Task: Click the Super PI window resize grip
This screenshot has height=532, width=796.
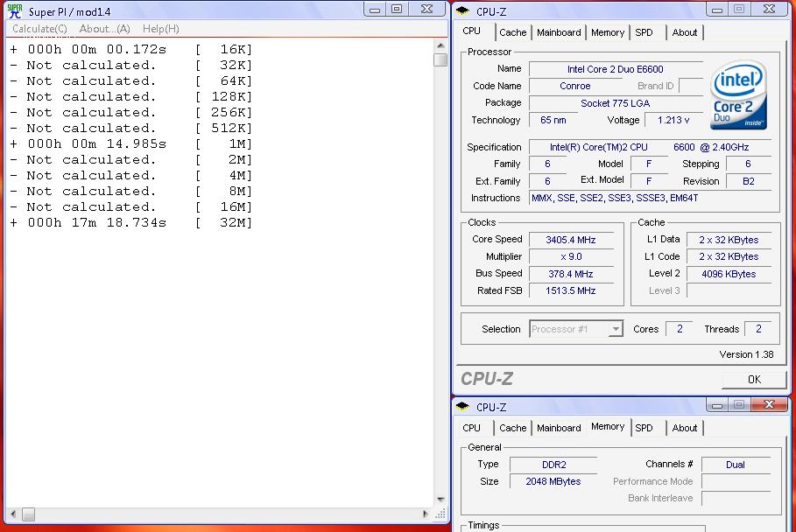Action: coord(440,514)
